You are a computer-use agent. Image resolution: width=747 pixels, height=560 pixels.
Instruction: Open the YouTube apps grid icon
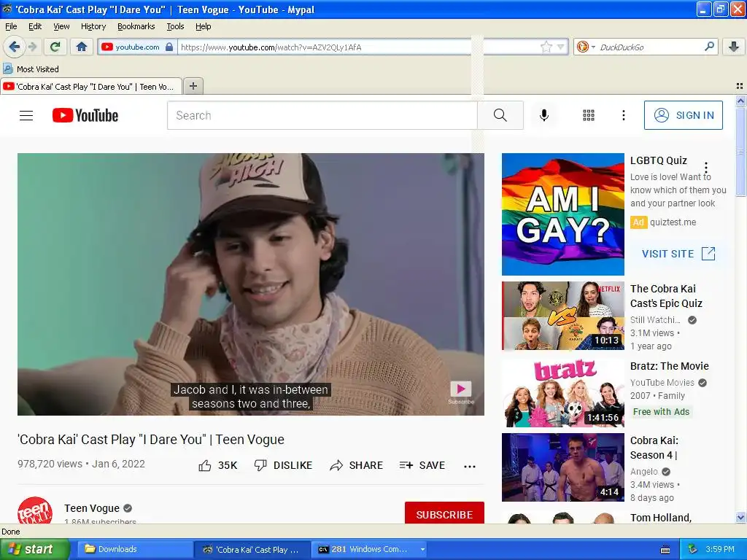pos(589,115)
